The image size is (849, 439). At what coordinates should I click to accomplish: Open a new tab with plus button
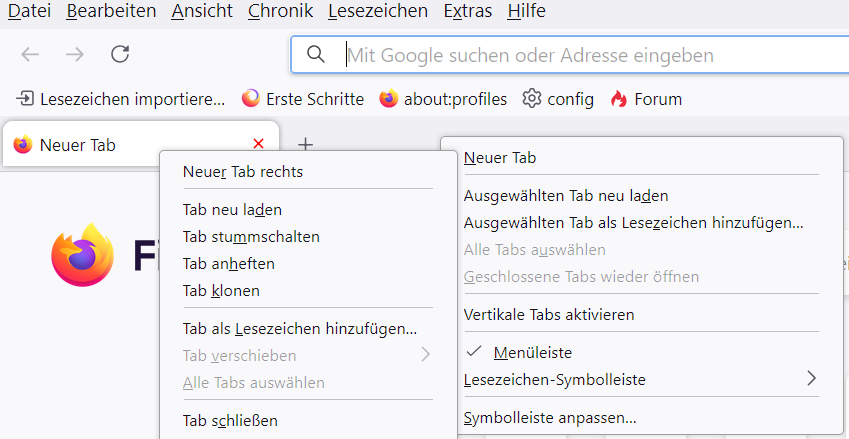(x=306, y=145)
